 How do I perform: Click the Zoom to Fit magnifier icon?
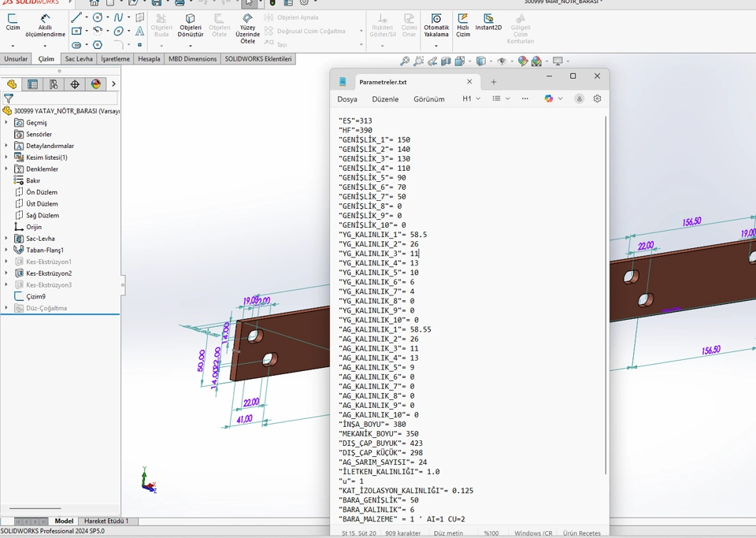[404, 61]
